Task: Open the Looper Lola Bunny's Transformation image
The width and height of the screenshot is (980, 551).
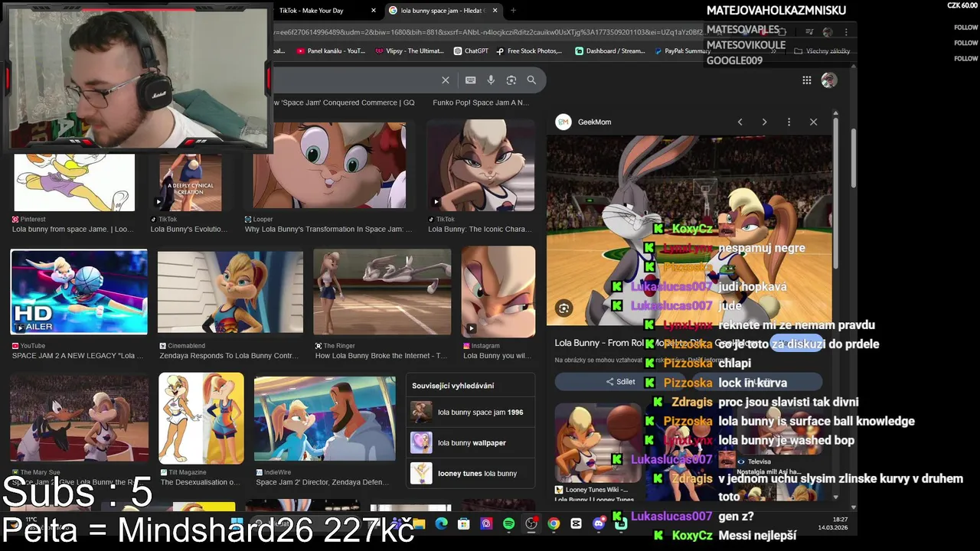Action: (329, 165)
